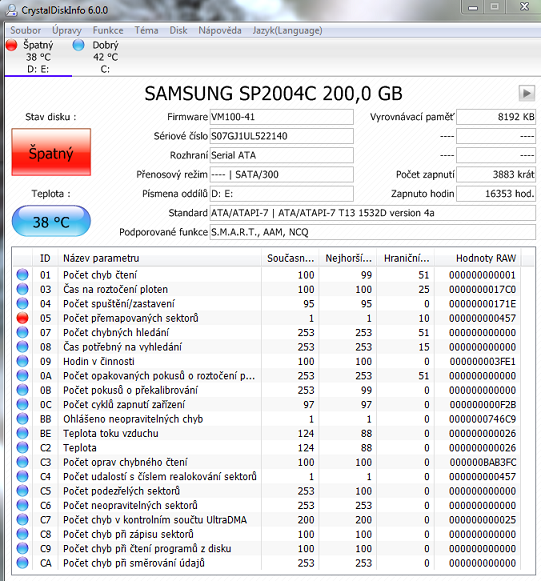Click the Standard field ATA/ATAPI-7
This screenshot has width=541, height=581.
coord(372,213)
